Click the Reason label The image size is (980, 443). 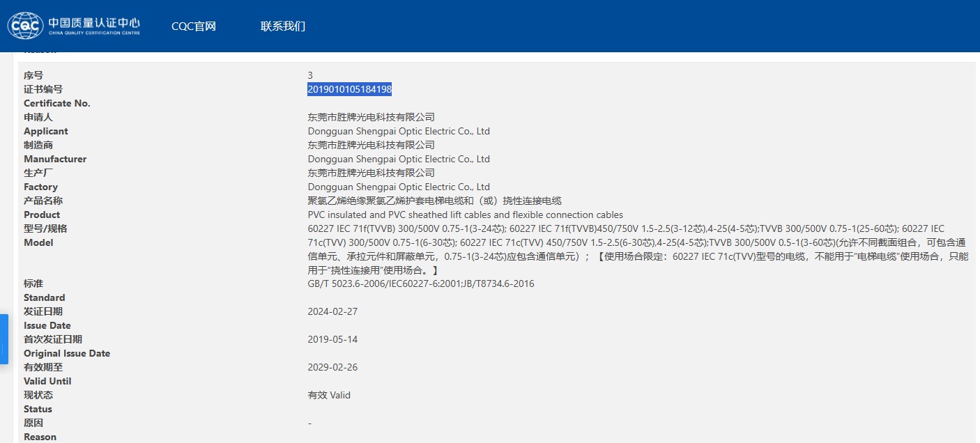coord(40,437)
